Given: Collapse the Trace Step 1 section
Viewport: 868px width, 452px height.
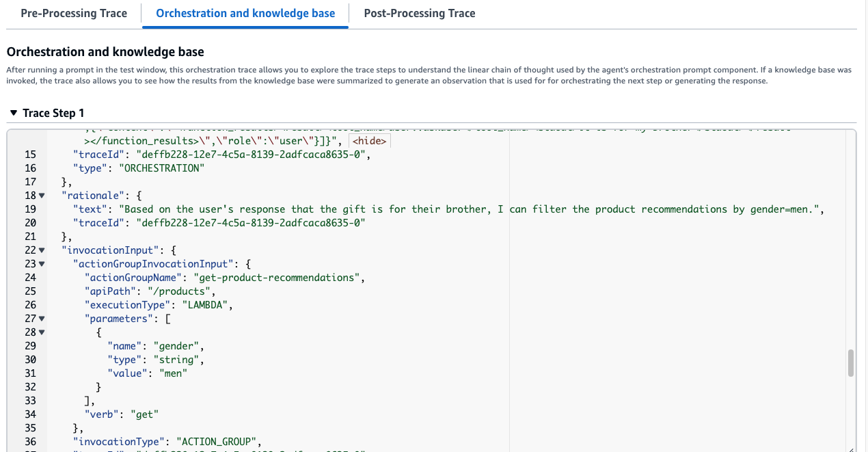Looking at the screenshot, I should tap(15, 113).
